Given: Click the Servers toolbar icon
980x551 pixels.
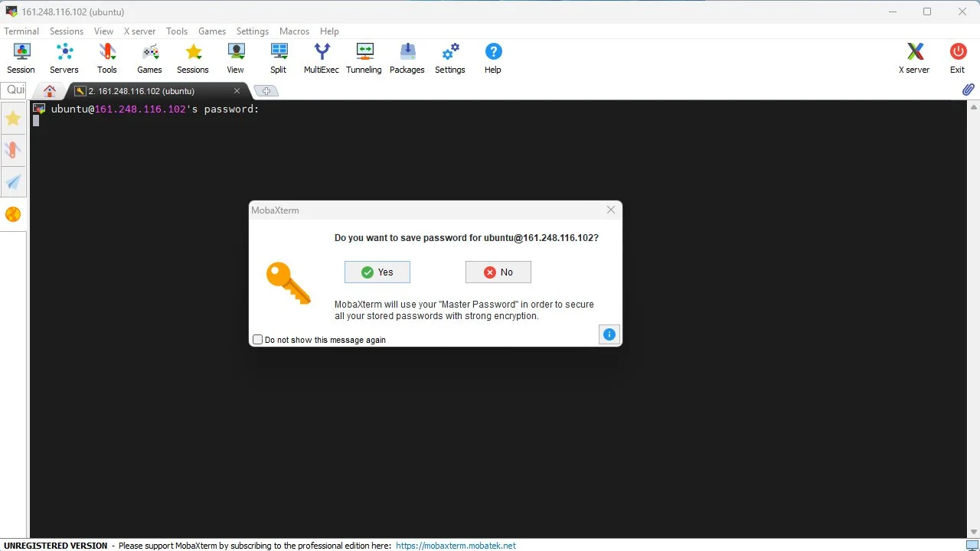Looking at the screenshot, I should tap(64, 58).
